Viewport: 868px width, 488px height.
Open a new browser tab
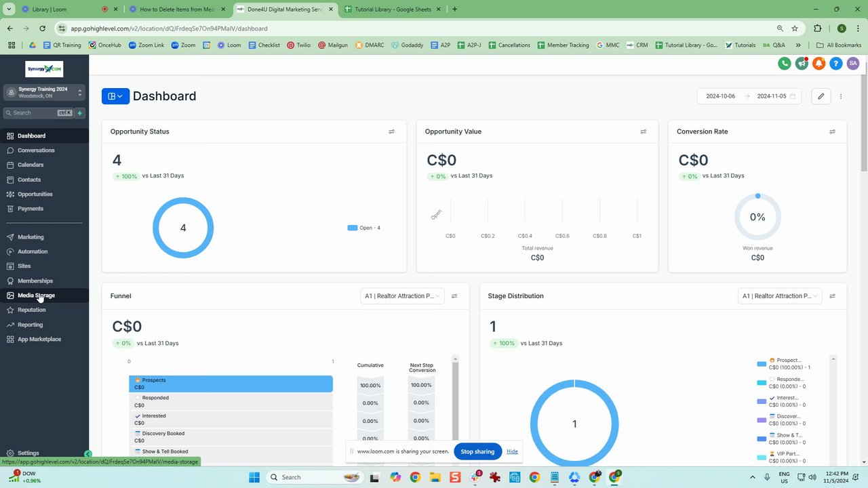(x=454, y=9)
